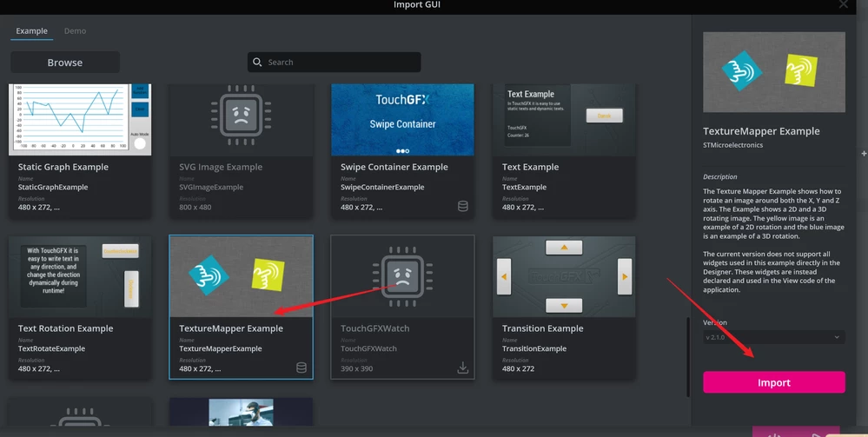Viewport: 868px width, 437px height.
Task: Click the TouchGFXWatch download icon
Action: [x=463, y=367]
